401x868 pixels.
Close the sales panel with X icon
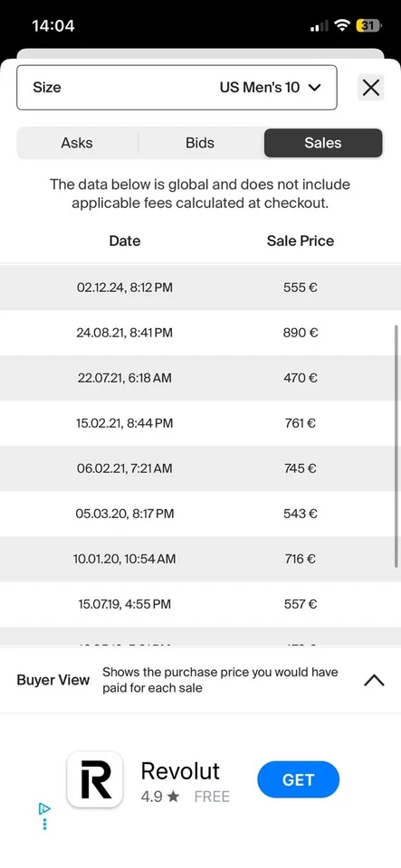pos(370,88)
